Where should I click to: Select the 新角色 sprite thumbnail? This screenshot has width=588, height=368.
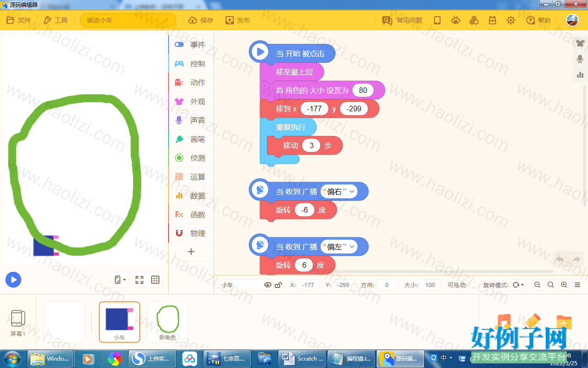point(168,322)
